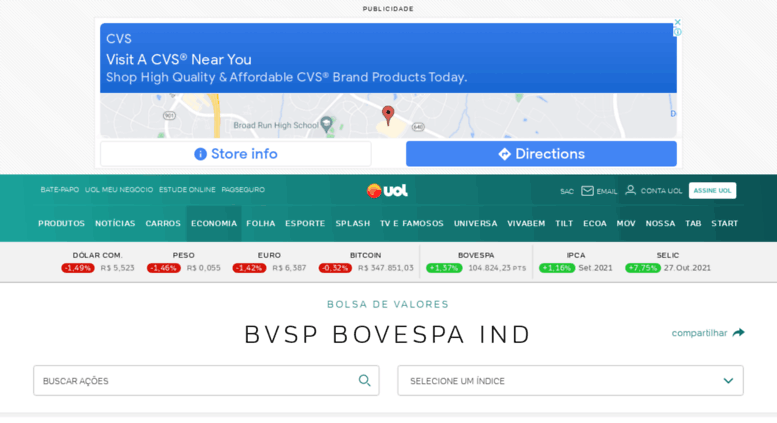The image size is (777, 423).
Task: Open VivaBem section
Action: (526, 223)
